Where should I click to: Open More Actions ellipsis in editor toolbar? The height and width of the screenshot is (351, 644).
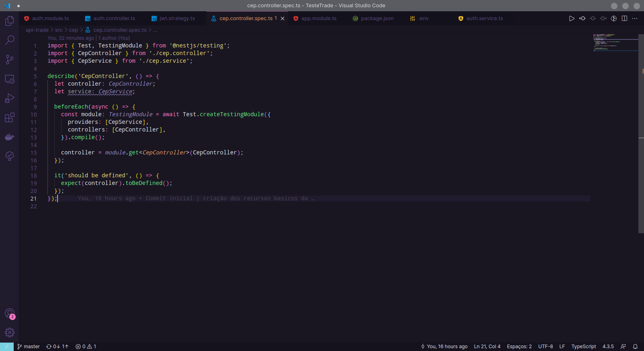(x=635, y=18)
